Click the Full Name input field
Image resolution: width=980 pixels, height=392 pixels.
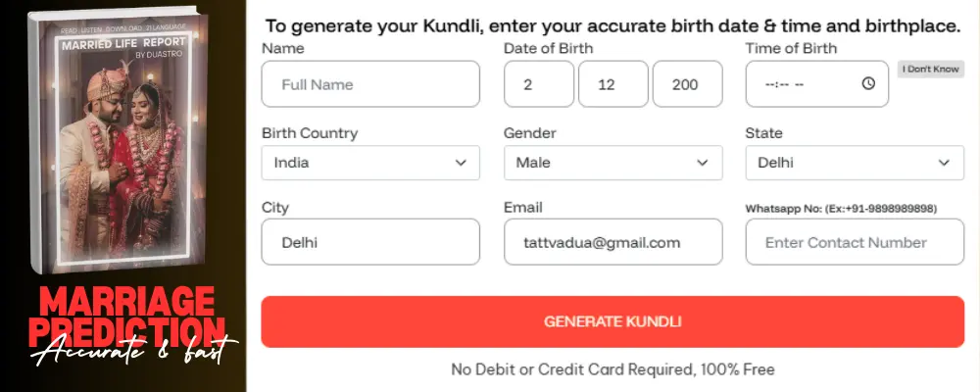point(370,84)
